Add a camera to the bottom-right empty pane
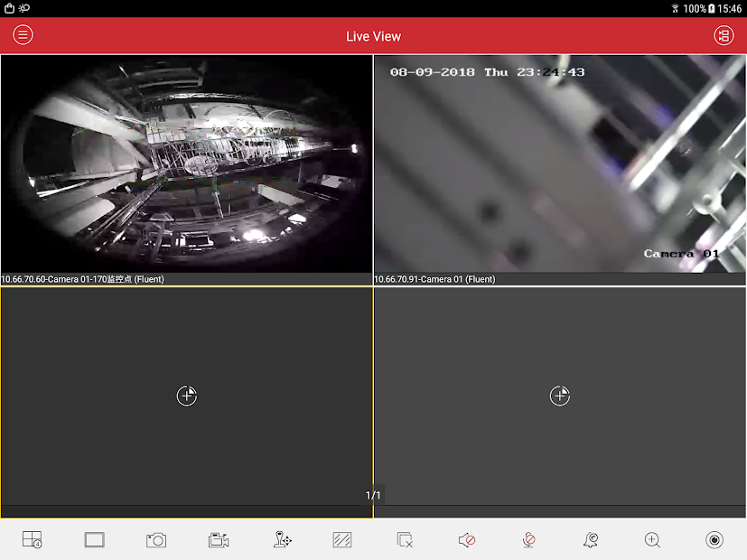747x560 pixels. coord(559,396)
